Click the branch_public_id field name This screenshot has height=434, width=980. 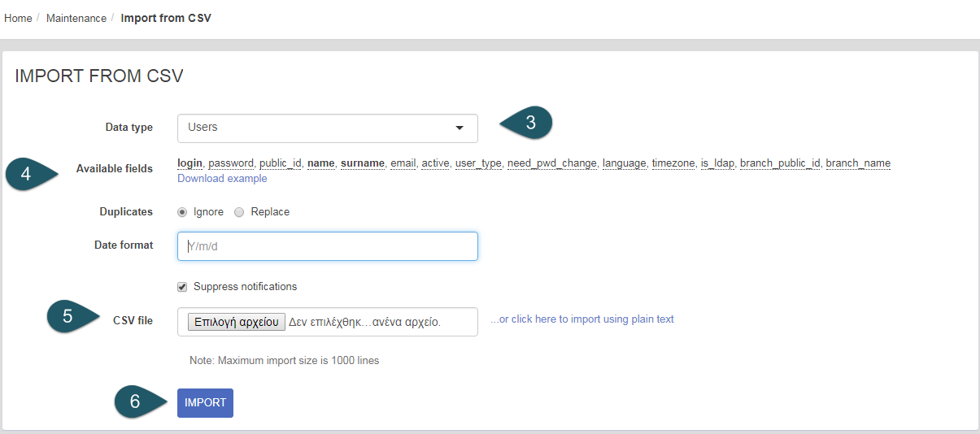click(780, 163)
